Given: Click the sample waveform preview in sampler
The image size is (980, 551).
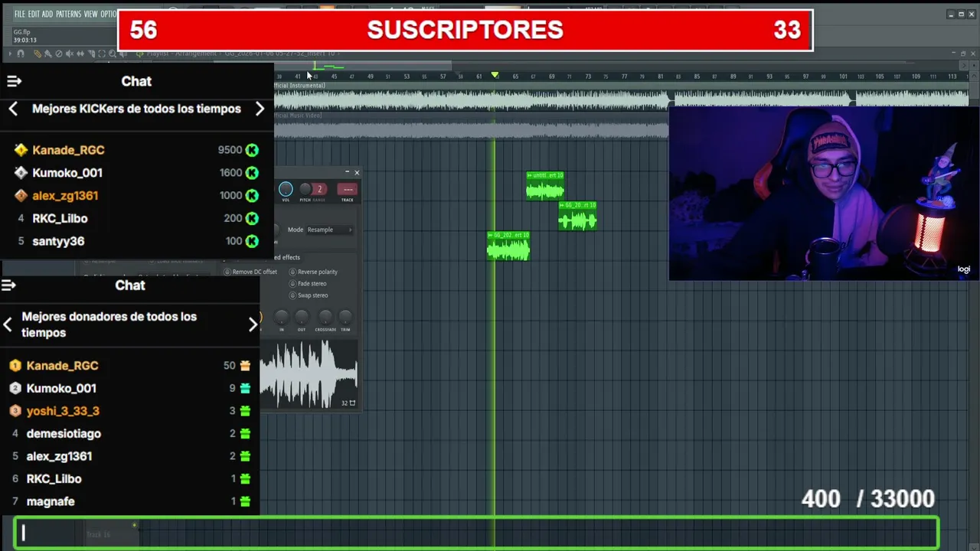Looking at the screenshot, I should [309, 374].
